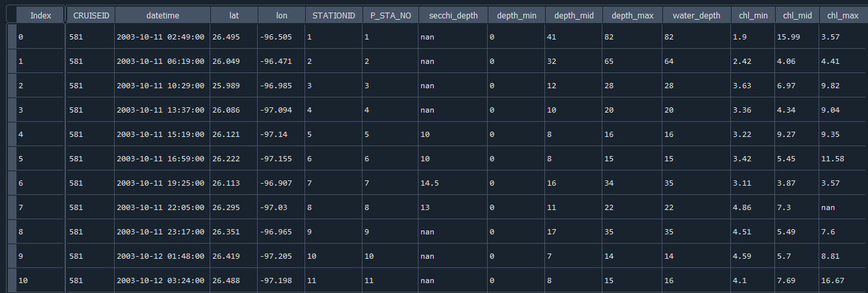Click datetime cell 2003-10-11 23:17:00

click(x=162, y=231)
